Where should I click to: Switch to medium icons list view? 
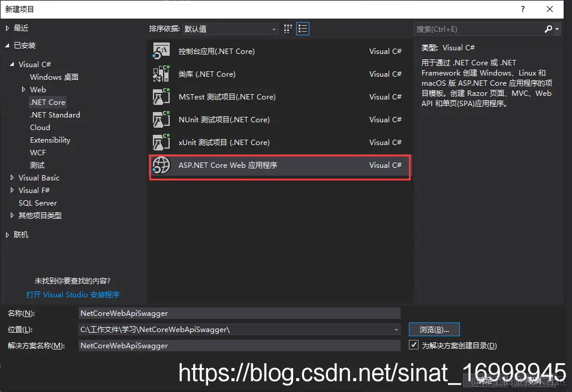pos(303,29)
